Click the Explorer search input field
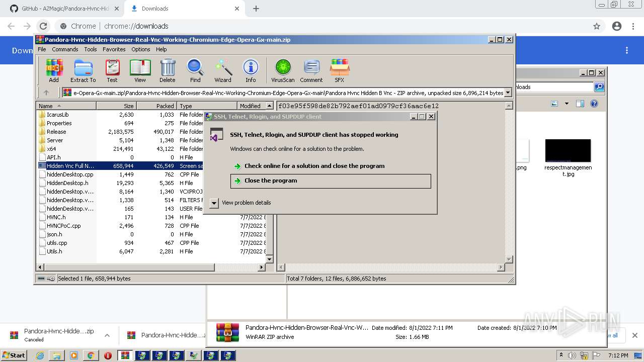 (553, 87)
